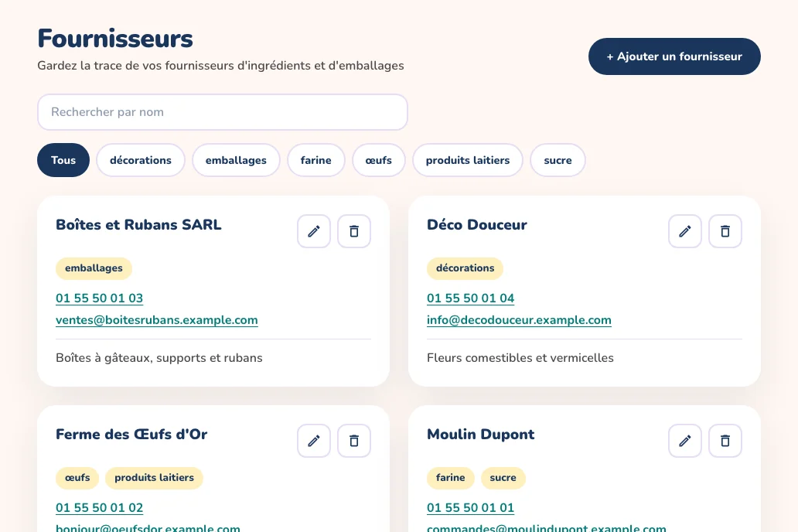The image size is (798, 532).
Task: Filter suppliers by produits laitiers
Action: tap(468, 160)
